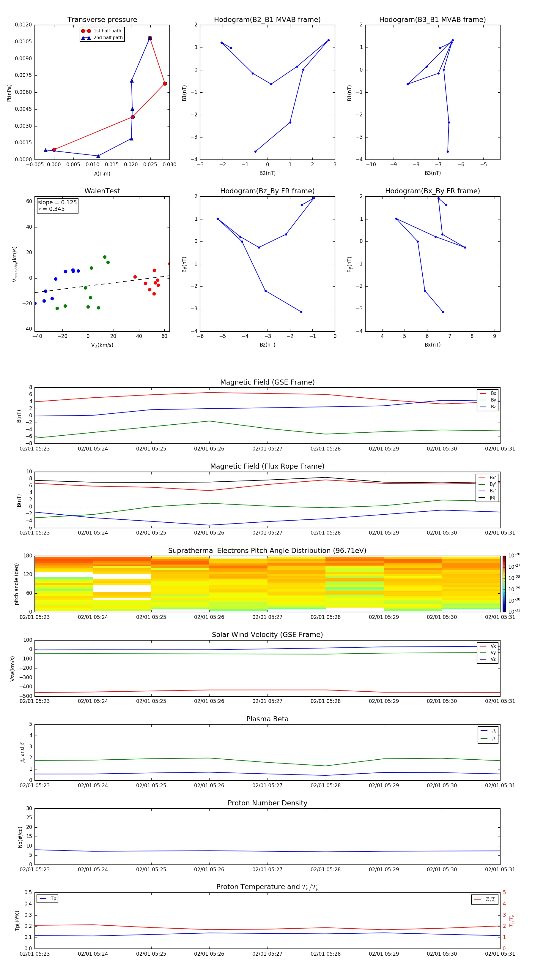Viewport: 535px width, 980px height.
Task: Click the 'pitch angle (deg)' axis label
Action: point(16,584)
